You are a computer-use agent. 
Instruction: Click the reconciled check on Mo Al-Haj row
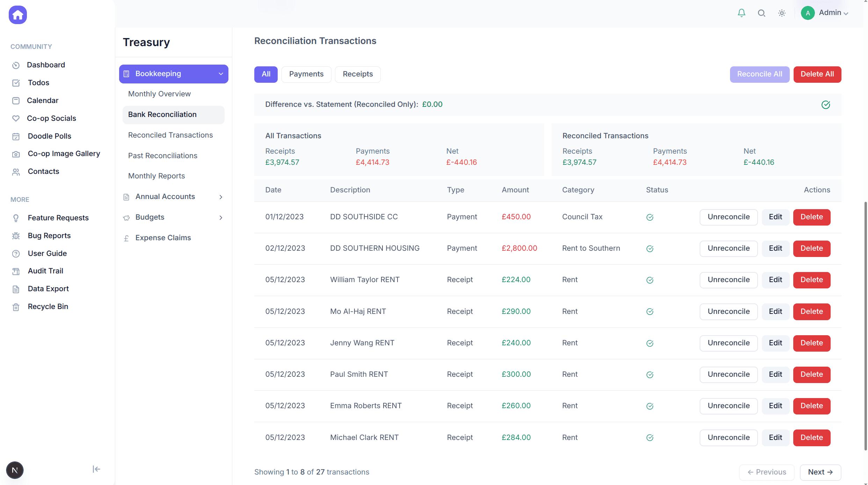pos(650,311)
